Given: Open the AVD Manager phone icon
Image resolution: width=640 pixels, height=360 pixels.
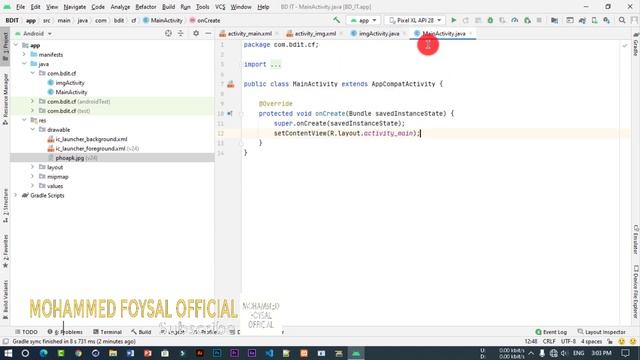Looking at the screenshot, I should 595,20.
